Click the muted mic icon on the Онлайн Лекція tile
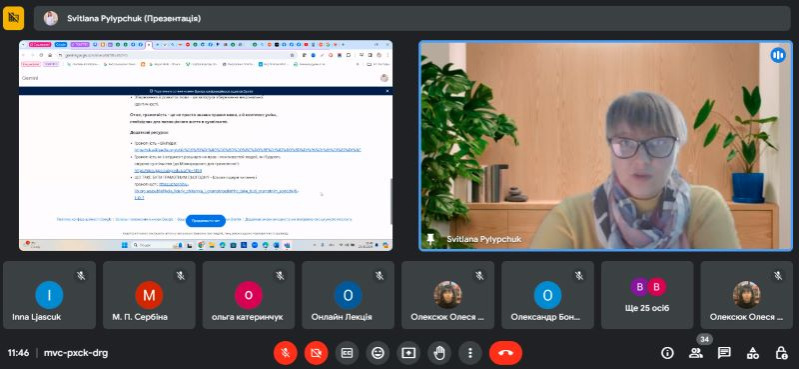 (380, 276)
